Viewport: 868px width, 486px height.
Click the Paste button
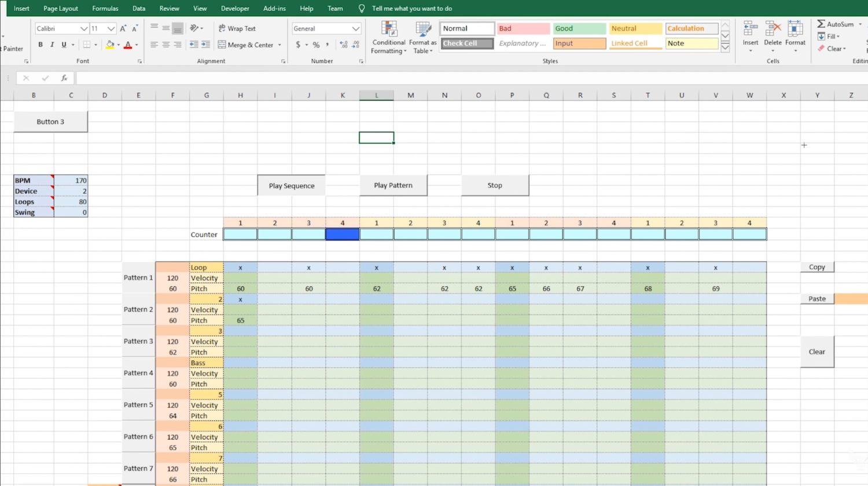(x=817, y=298)
